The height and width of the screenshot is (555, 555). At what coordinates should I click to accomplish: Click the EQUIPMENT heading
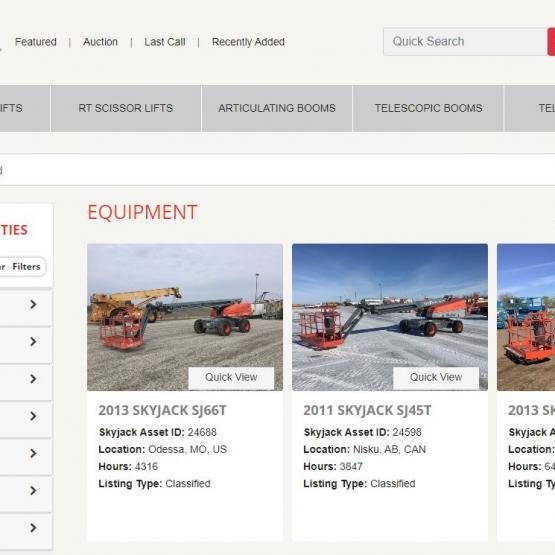click(x=142, y=212)
